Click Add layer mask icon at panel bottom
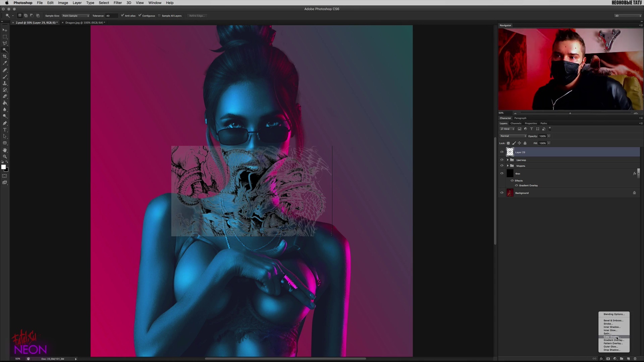 coord(608,359)
